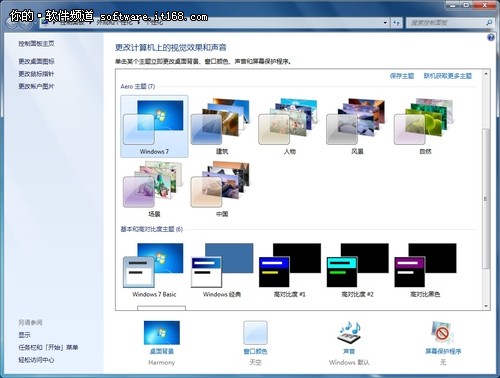500x378 pixels.
Task: Open the address bar history dropdown arrow
Action: (385, 23)
